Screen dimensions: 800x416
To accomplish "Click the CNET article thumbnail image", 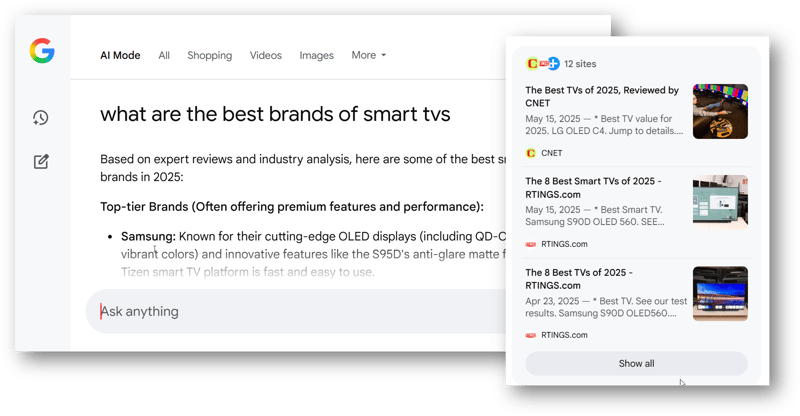I will pos(720,111).
